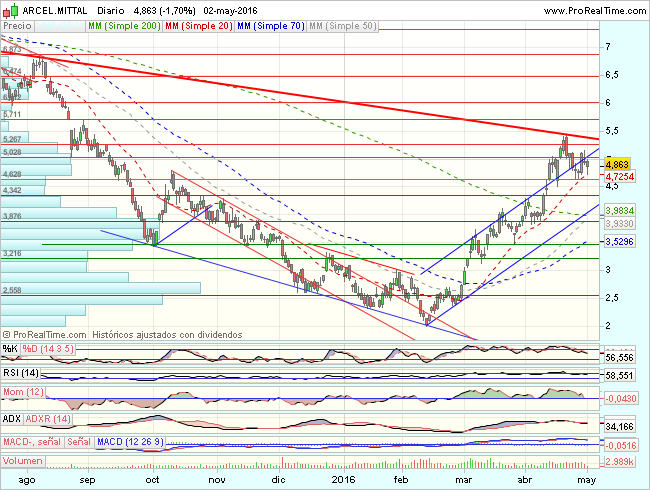The width and height of the screenshot is (650, 490).
Task: Click the MACD-, señal label
Action: coord(32,442)
